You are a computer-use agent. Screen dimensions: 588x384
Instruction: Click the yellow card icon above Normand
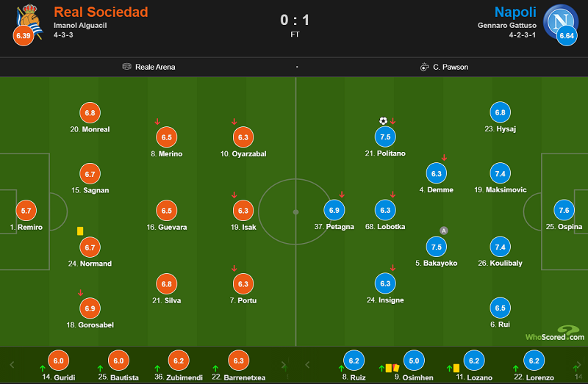point(80,231)
